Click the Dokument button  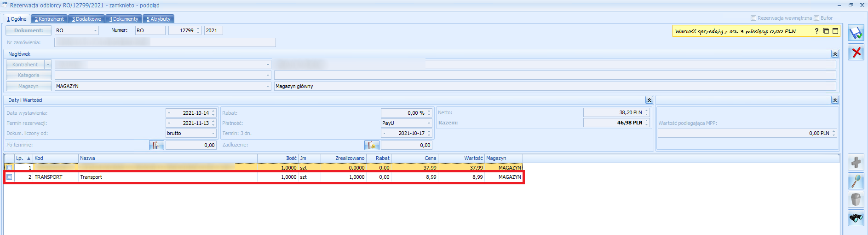(x=29, y=30)
